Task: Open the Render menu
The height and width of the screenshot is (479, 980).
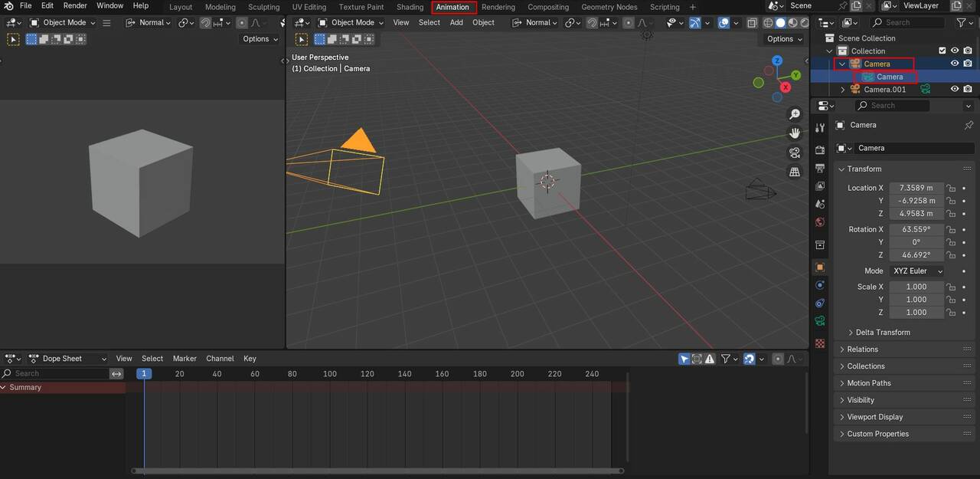Action: [x=75, y=6]
